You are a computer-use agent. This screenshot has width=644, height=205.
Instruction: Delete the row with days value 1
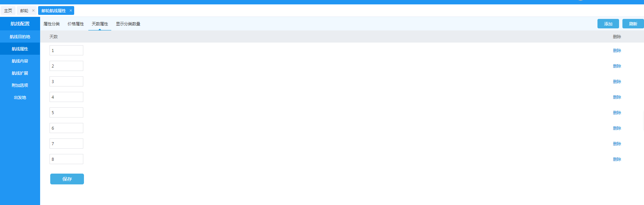point(617,51)
